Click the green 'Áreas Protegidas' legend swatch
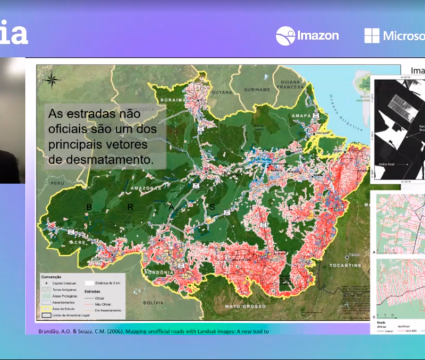 pos(46,296)
